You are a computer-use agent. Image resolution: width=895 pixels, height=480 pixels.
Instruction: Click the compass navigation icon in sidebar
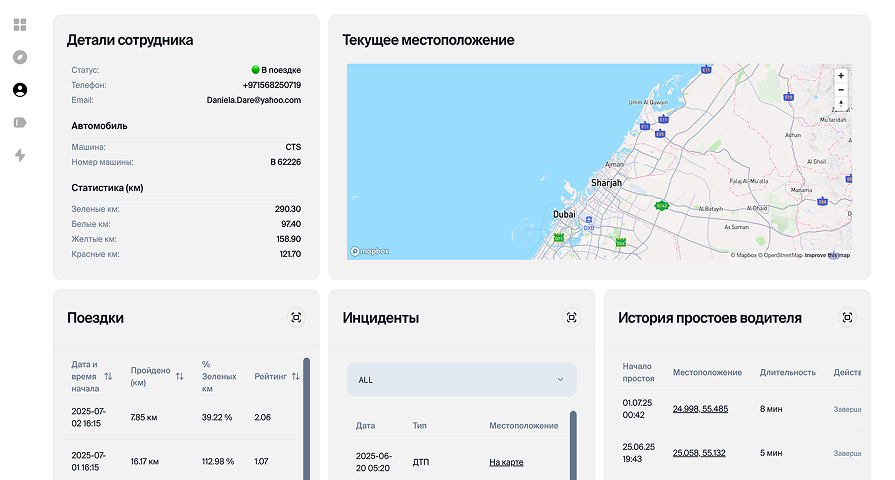pos(20,57)
